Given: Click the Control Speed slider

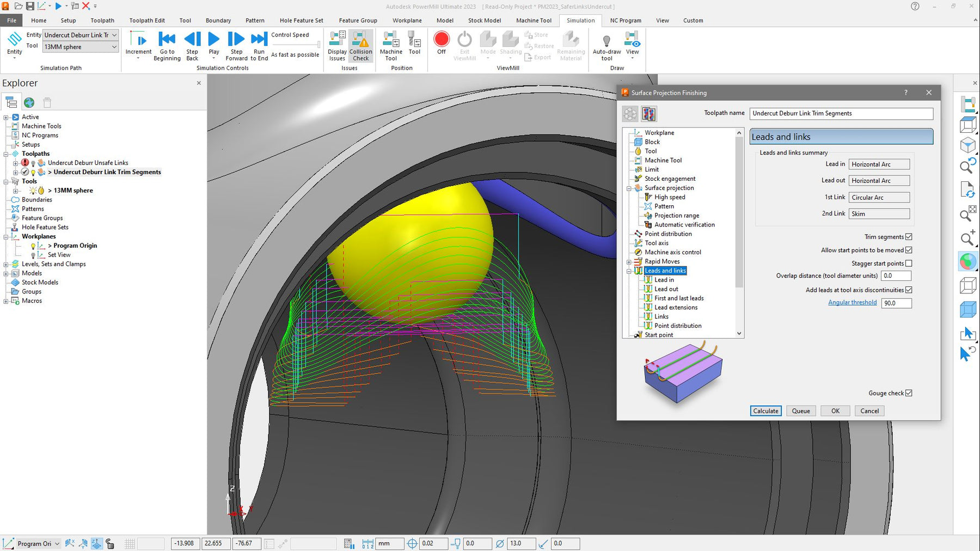Looking at the screenshot, I should pyautogui.click(x=296, y=45).
